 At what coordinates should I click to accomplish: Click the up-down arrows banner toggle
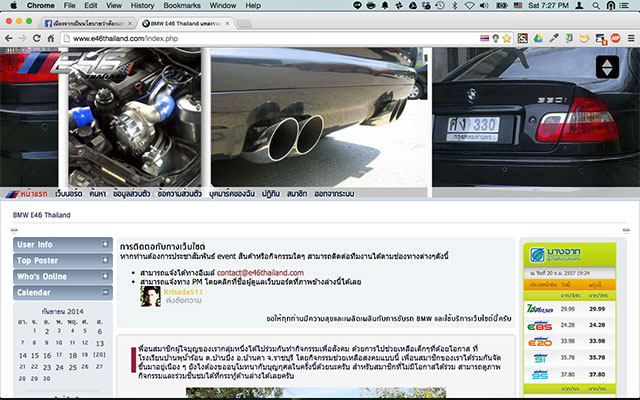point(607,67)
